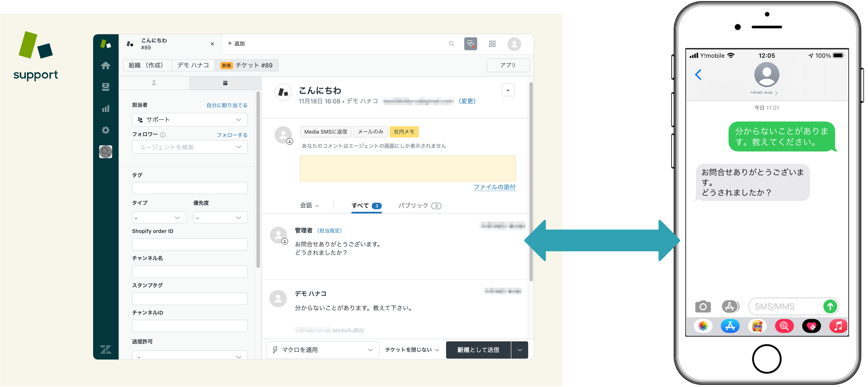Close the こんにちわ #89 tab
Viewport: 868px width, 387px height.
coord(212,44)
